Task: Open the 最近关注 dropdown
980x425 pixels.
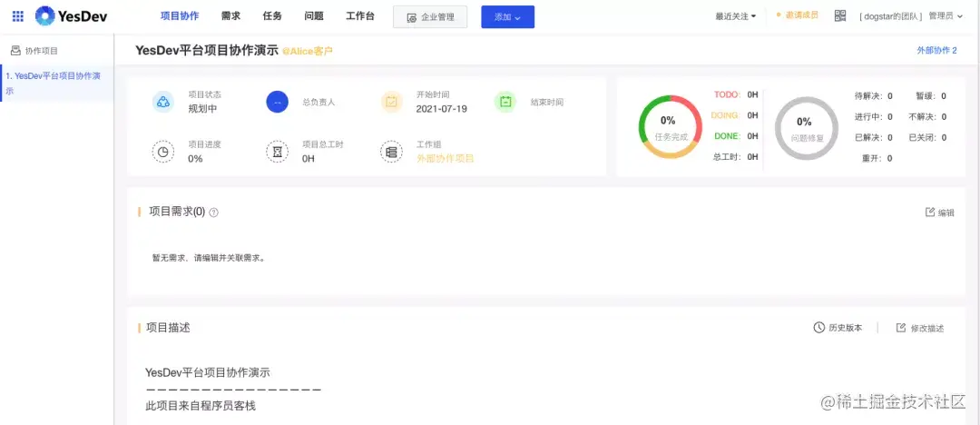Action: 736,16
